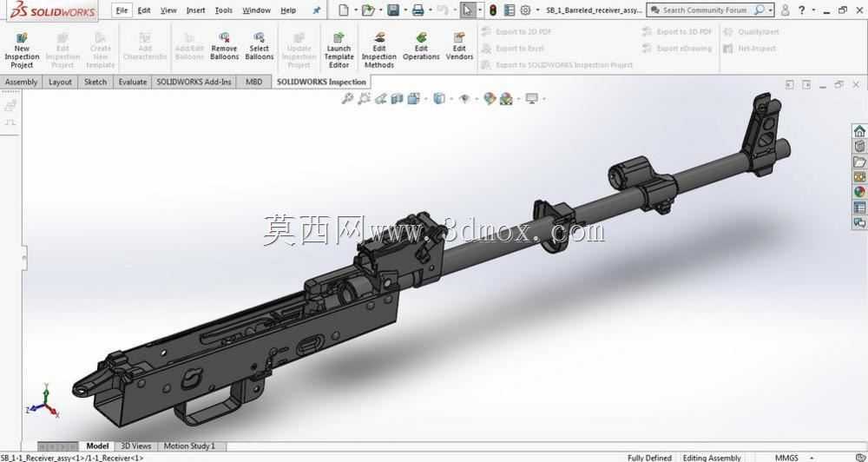
Task: Click View Orientation icon
Action: point(413,99)
